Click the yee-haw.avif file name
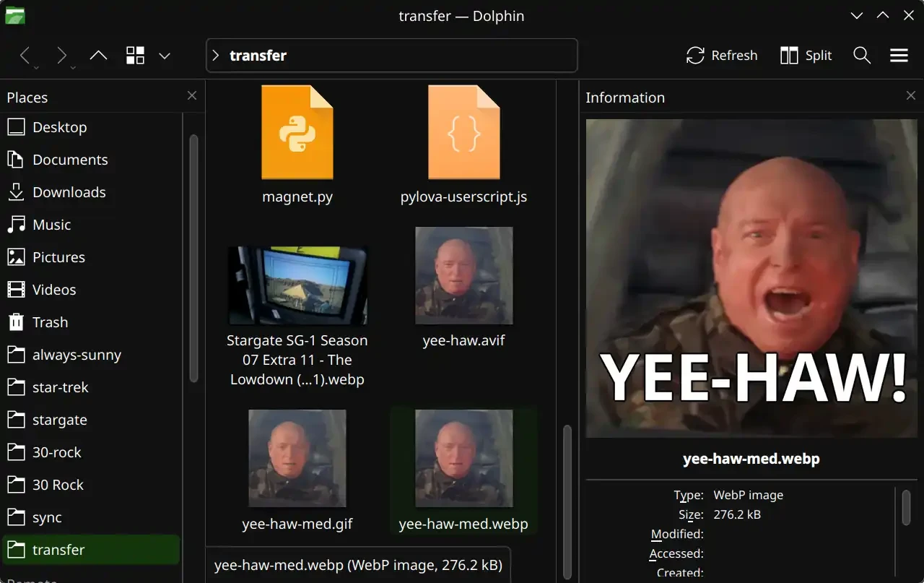The image size is (924, 583). pyautogui.click(x=464, y=340)
